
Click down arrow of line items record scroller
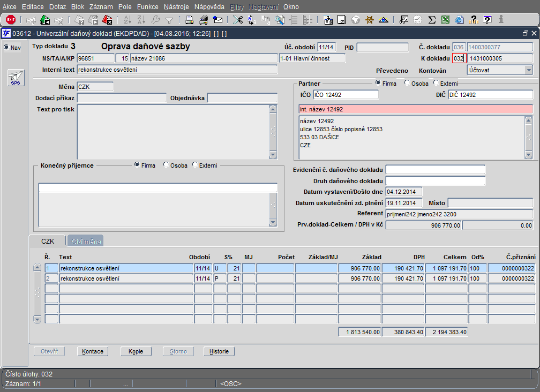click(x=37, y=319)
